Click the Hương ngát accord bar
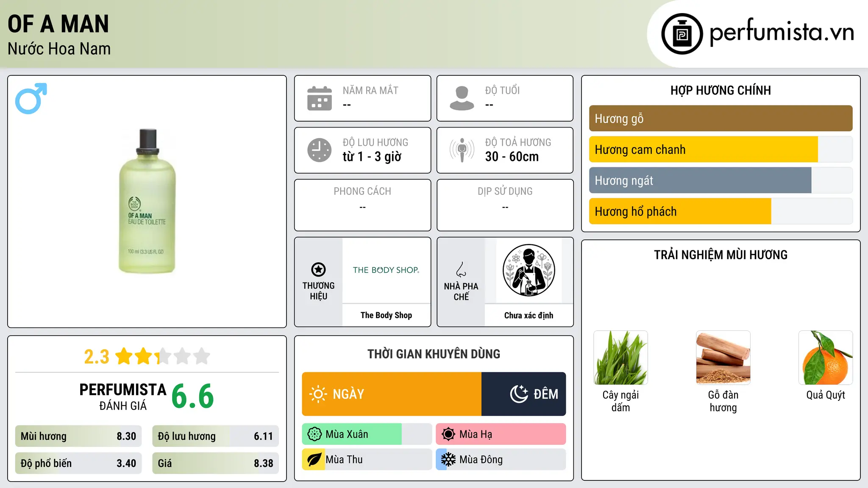Image resolution: width=868 pixels, height=488 pixels. (x=721, y=180)
